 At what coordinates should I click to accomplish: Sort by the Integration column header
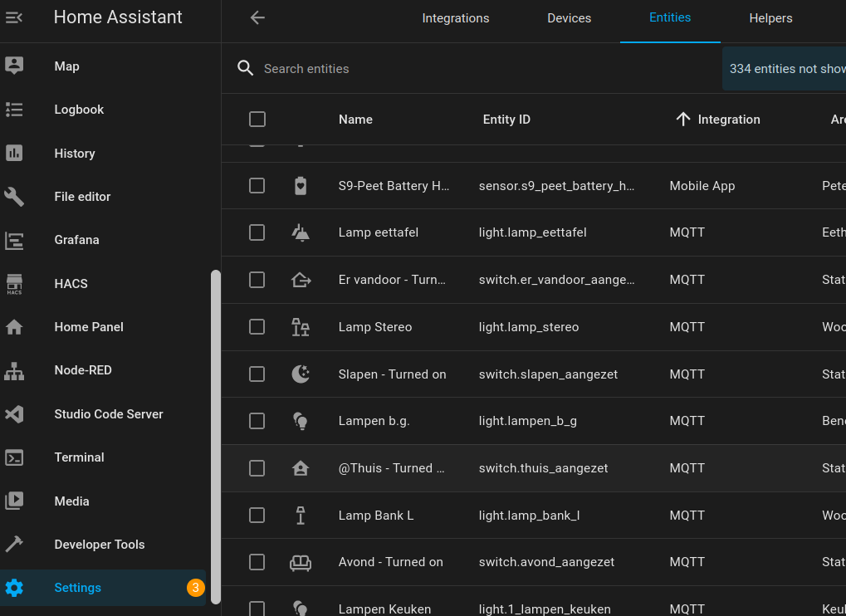[x=728, y=120]
